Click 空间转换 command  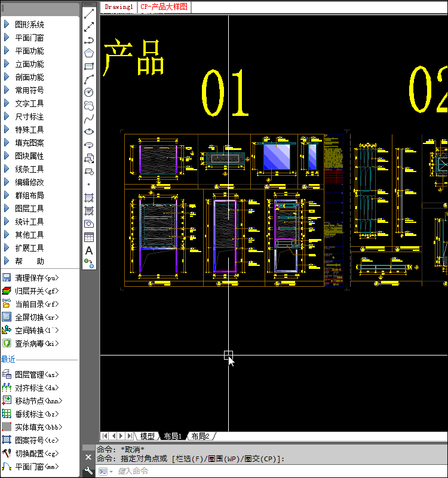click(x=30, y=330)
